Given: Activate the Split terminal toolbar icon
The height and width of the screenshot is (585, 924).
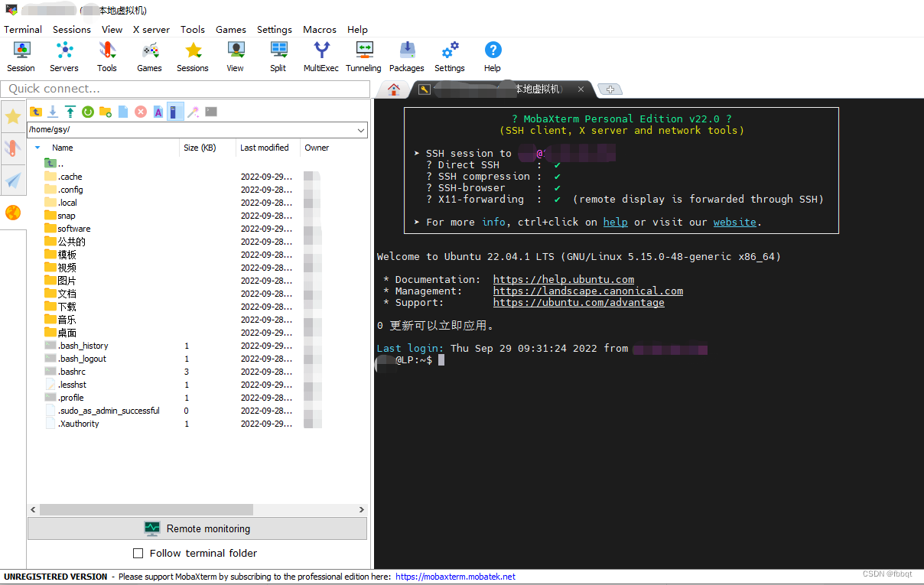Looking at the screenshot, I should tap(278, 57).
